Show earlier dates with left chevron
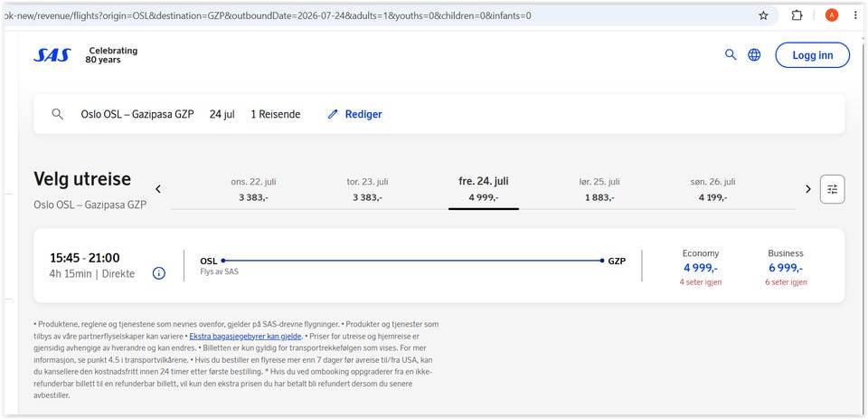This screenshot has width=868, height=419. [x=157, y=189]
